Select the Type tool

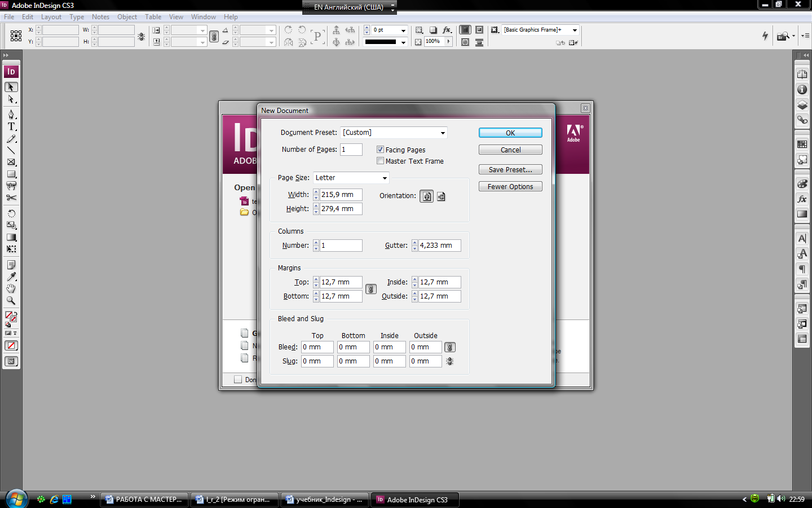pyautogui.click(x=11, y=126)
